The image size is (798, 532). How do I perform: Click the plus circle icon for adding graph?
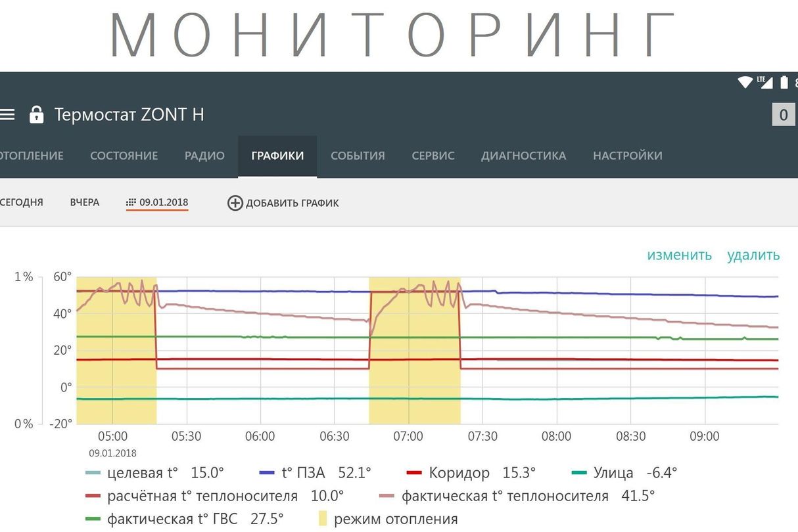[x=235, y=203]
